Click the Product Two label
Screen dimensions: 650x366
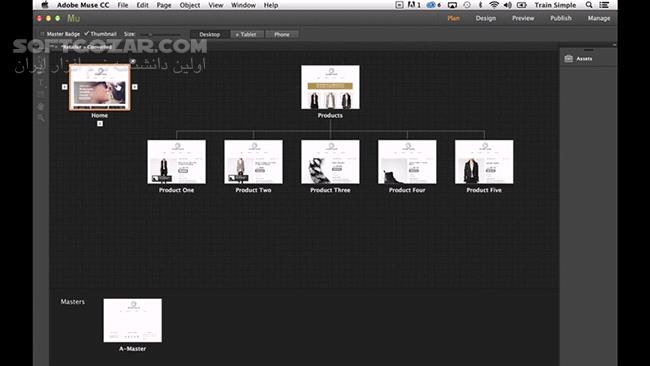pyautogui.click(x=253, y=190)
